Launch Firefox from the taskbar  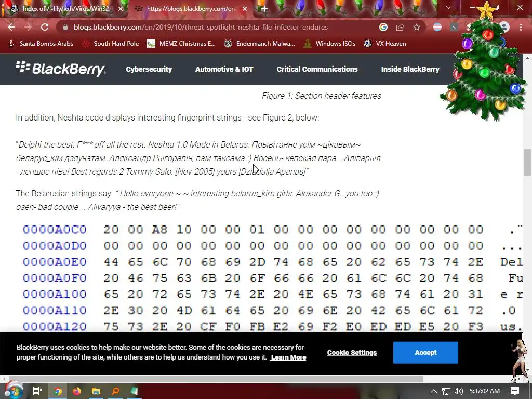(x=77, y=391)
